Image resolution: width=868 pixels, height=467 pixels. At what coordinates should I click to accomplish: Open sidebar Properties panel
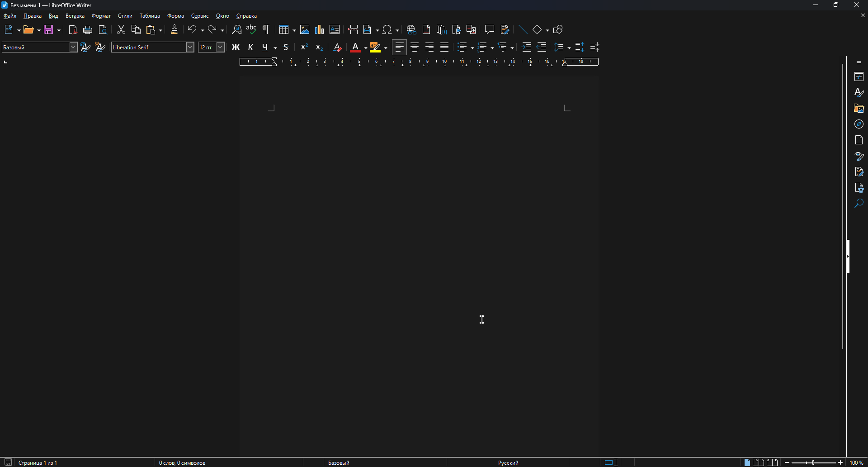pyautogui.click(x=859, y=77)
